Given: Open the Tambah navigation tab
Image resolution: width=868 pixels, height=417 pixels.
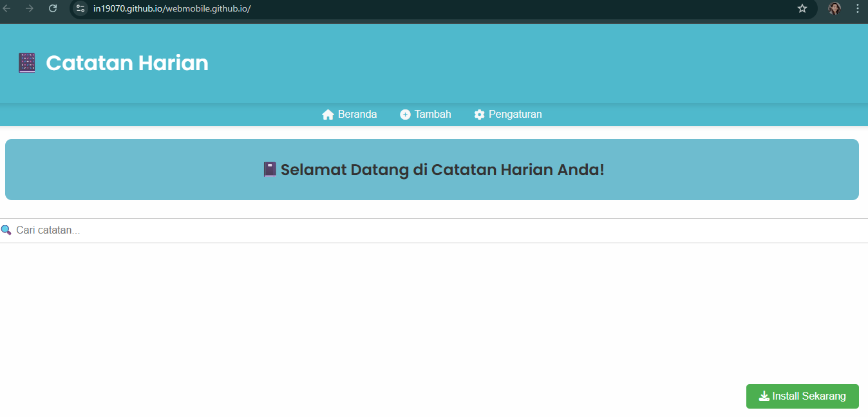Looking at the screenshot, I should click(x=425, y=115).
